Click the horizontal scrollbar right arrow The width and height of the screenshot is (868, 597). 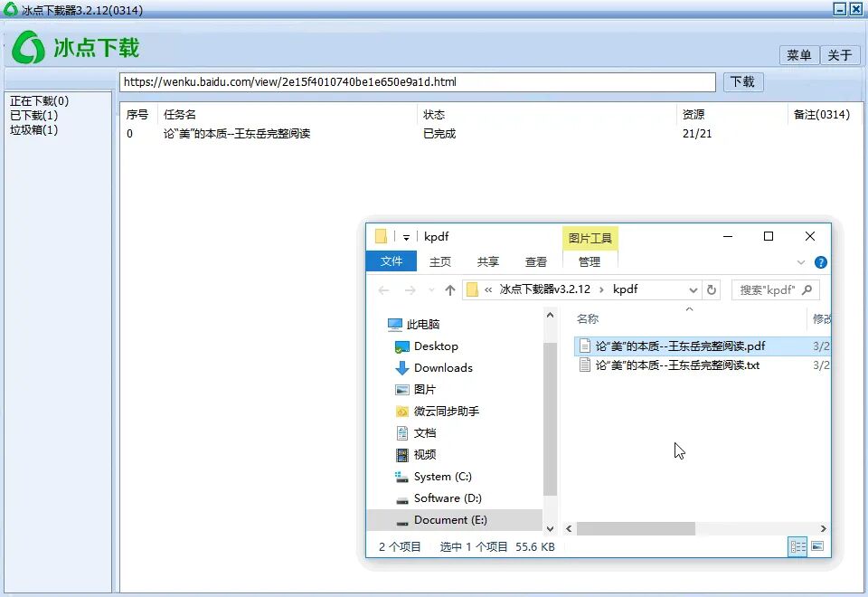pos(823,529)
